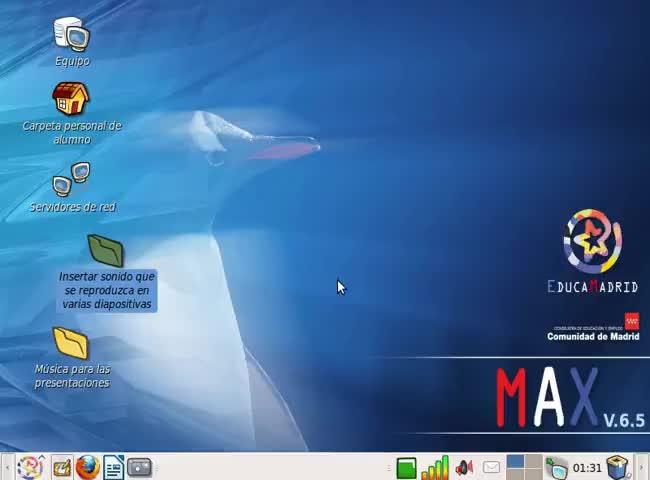Select the Música para las presentaciones folder

pyautogui.click(x=71, y=343)
